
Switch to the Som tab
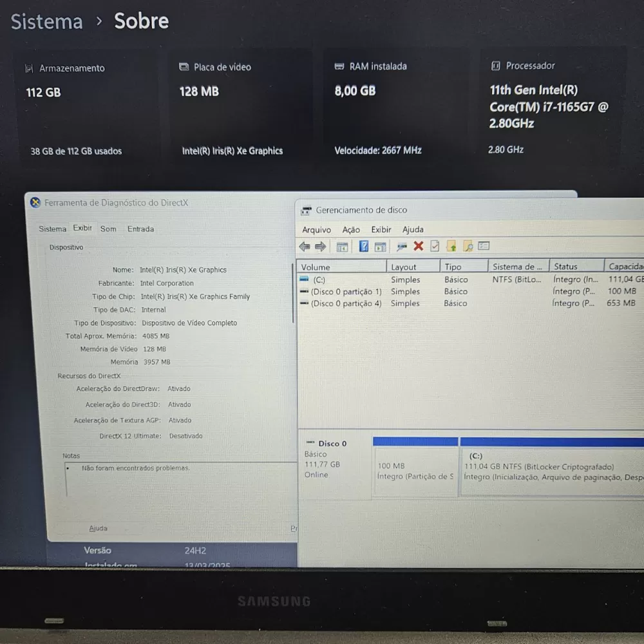[108, 229]
